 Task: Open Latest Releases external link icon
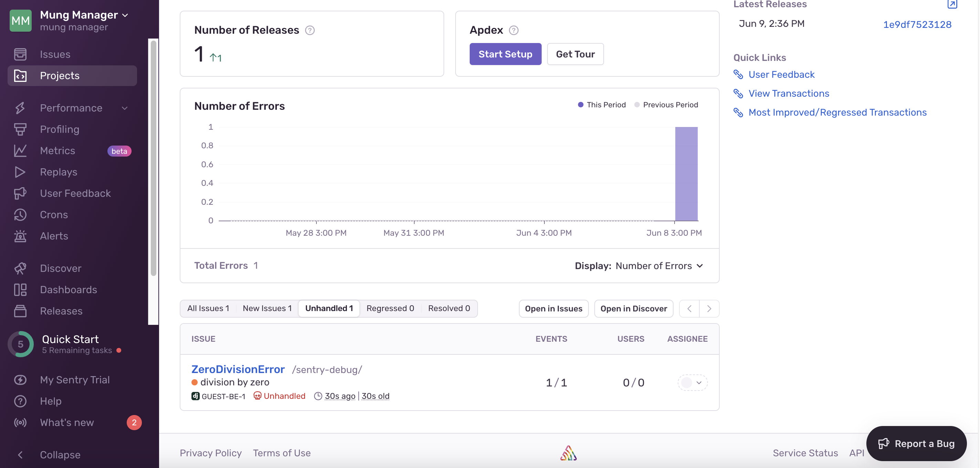coord(952,4)
